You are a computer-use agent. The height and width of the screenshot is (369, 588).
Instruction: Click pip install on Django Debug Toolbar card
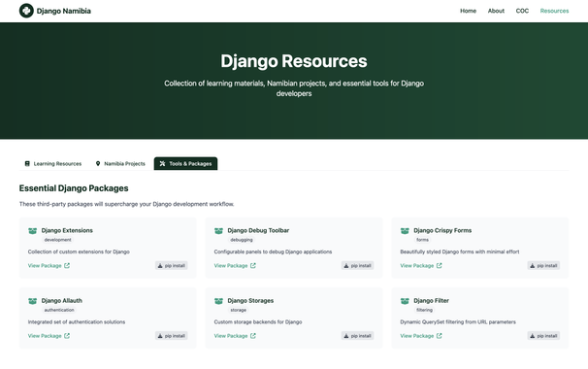click(x=357, y=266)
